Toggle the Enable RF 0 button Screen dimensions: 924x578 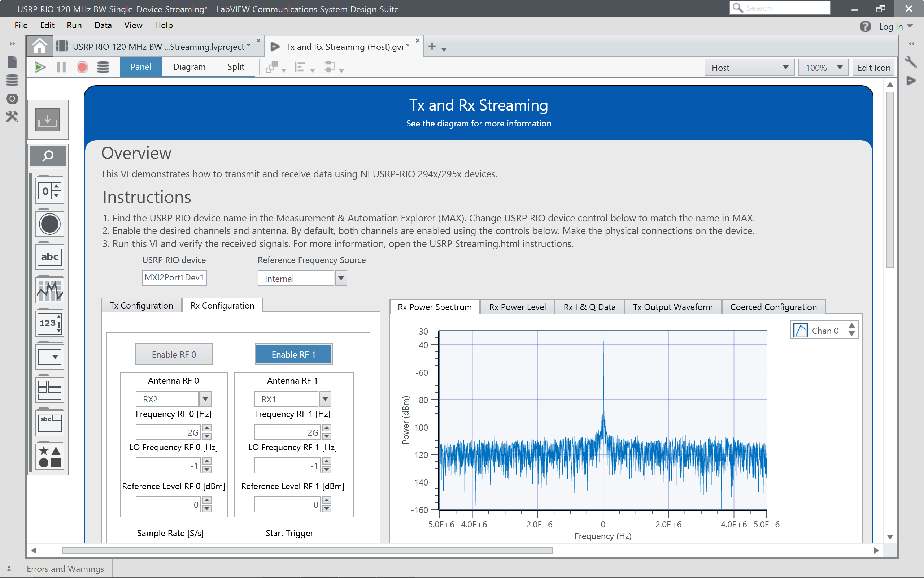tap(174, 354)
